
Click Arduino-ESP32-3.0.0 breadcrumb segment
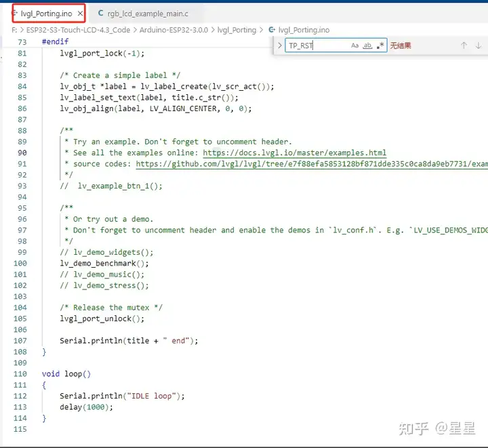(x=174, y=30)
